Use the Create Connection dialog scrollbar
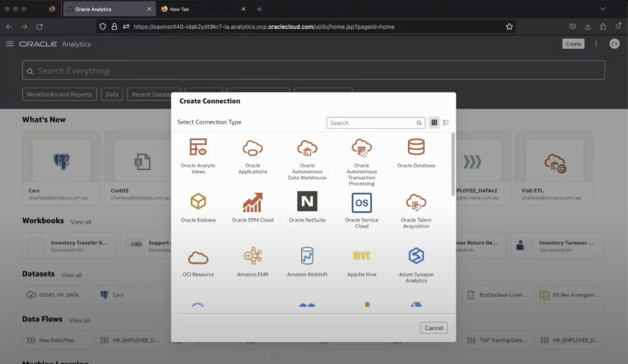Screen dimensions: 628x364 453,164
